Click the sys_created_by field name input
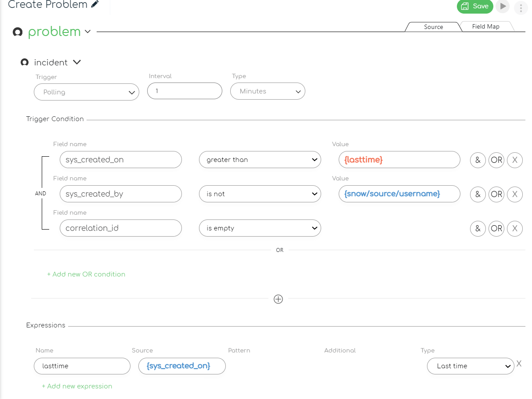Screen dimensions: 532x399 click(x=121, y=194)
